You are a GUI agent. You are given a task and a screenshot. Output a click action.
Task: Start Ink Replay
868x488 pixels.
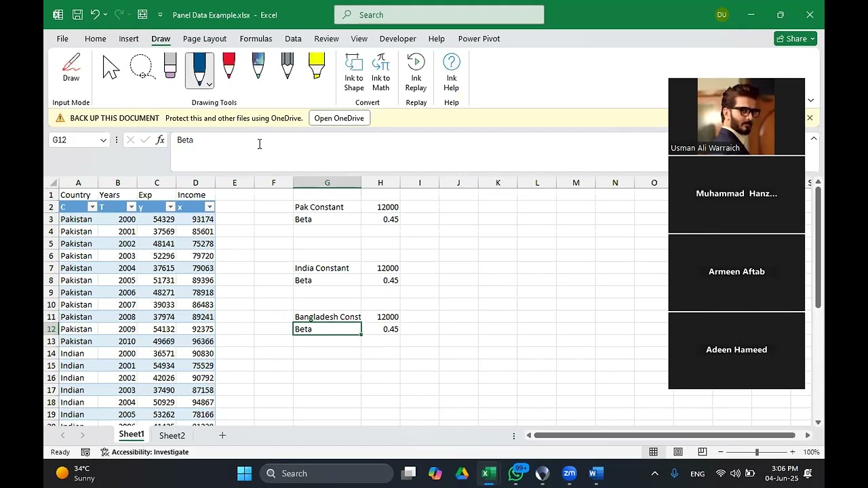[x=416, y=73]
